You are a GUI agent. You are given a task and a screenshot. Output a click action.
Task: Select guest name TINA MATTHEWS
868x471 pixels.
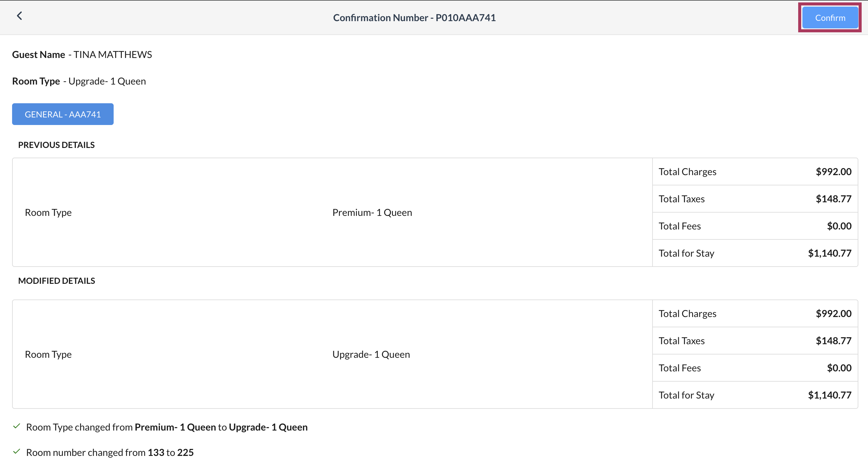click(112, 54)
